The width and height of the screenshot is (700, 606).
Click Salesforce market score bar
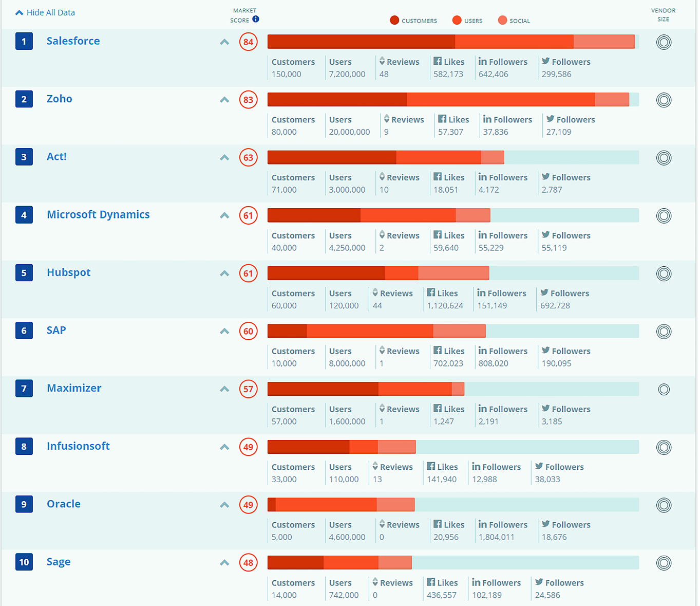tap(453, 42)
